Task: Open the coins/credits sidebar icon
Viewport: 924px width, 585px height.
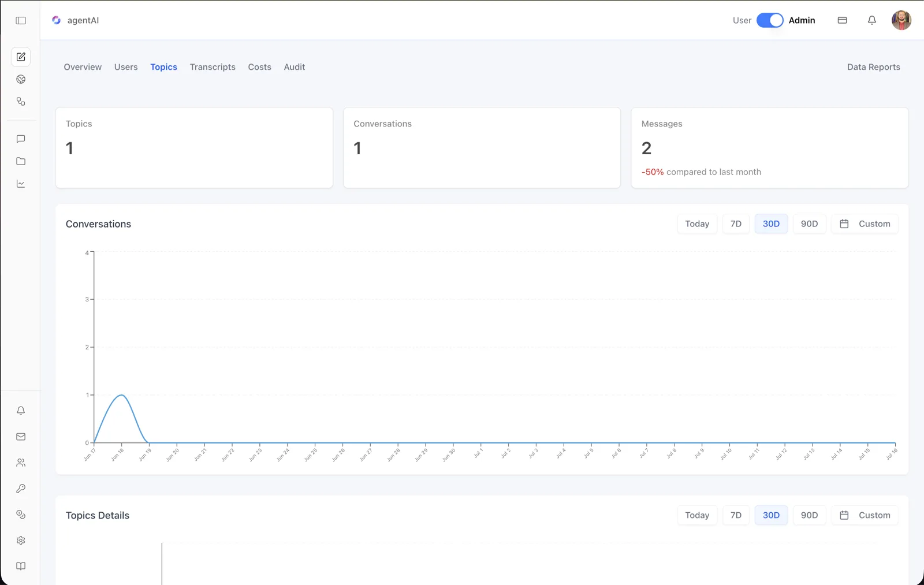Action: (x=21, y=515)
